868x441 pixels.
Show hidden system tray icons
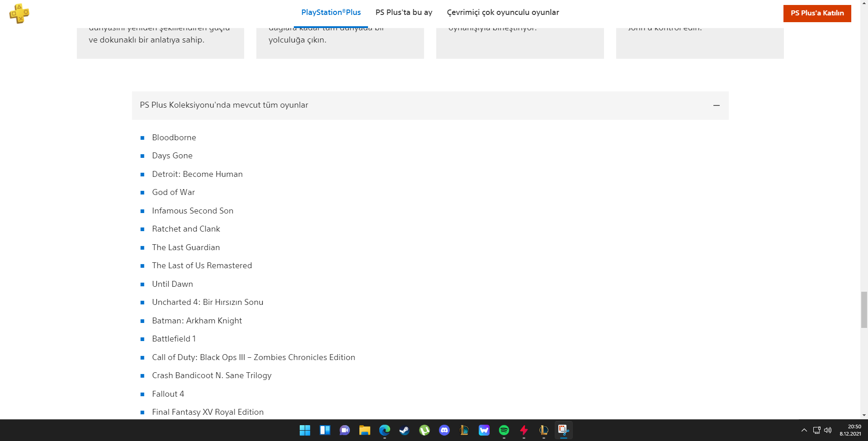(804, 430)
